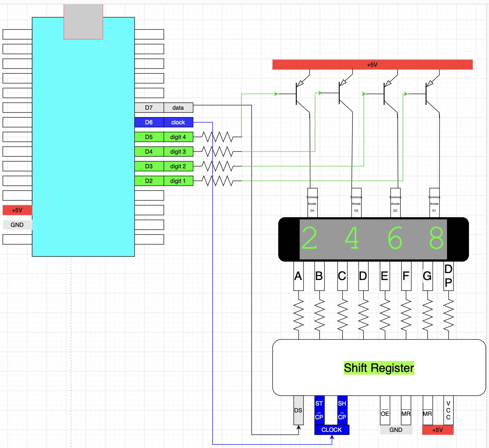This screenshot has width=489, height=448.
Task: Select the red +5V pin on the board
Action: coord(17,210)
